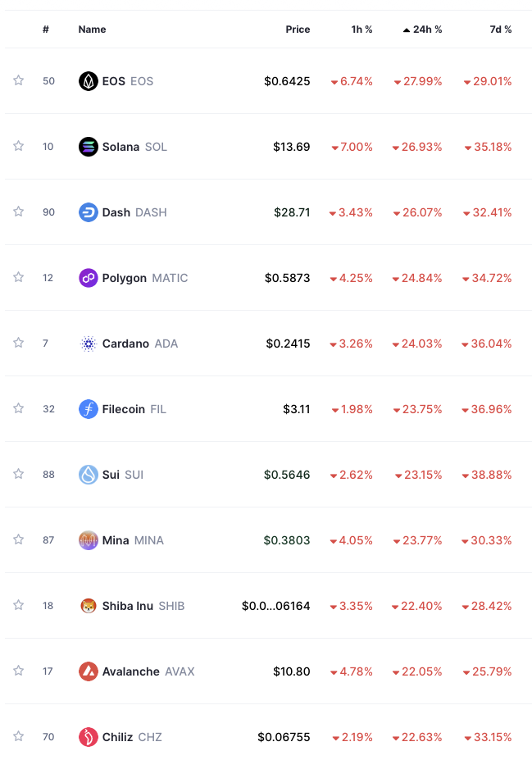Image resolution: width=532 pixels, height=760 pixels.
Task: Click the EOS coin logo icon
Action: [89, 81]
